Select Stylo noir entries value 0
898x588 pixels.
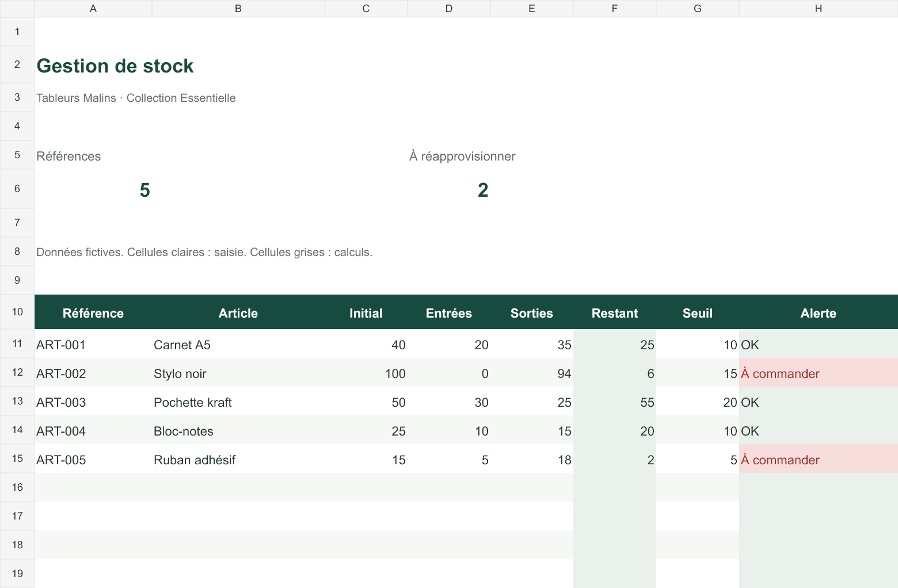(x=449, y=373)
